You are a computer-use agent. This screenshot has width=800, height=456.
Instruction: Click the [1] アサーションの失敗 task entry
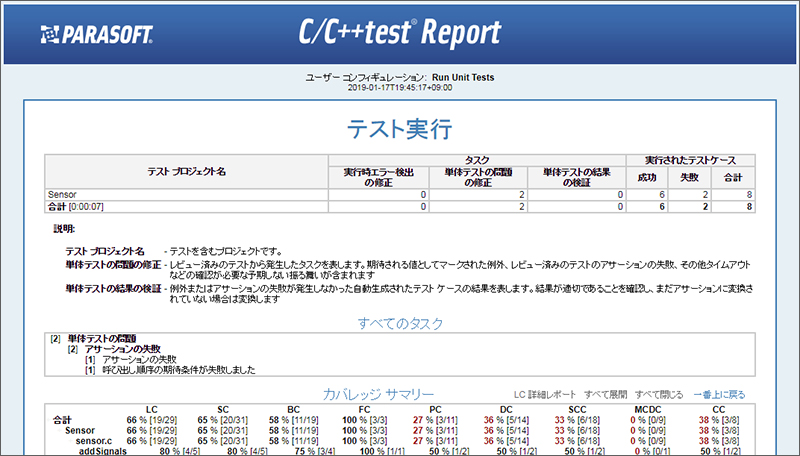[131, 360]
